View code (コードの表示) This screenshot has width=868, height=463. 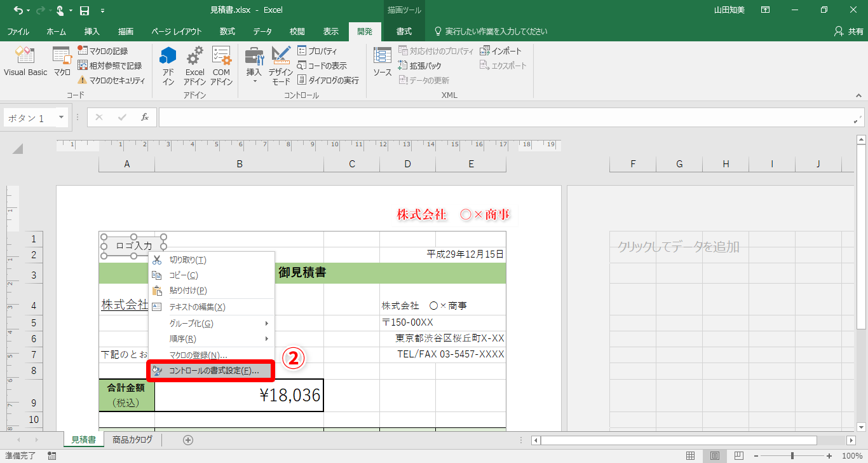click(322, 66)
